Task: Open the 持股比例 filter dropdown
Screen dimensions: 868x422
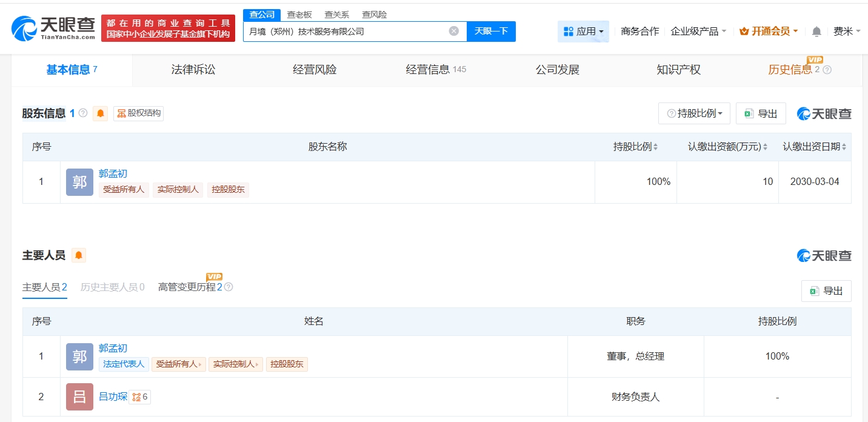Action: click(x=694, y=113)
